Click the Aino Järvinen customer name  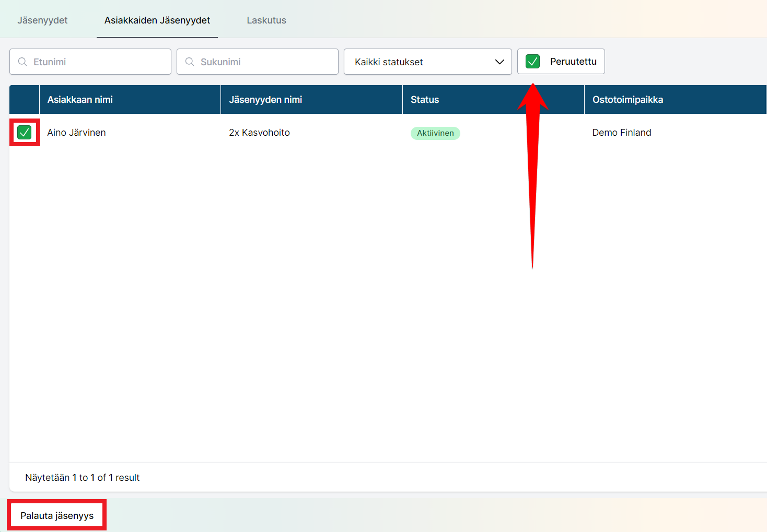pos(76,133)
